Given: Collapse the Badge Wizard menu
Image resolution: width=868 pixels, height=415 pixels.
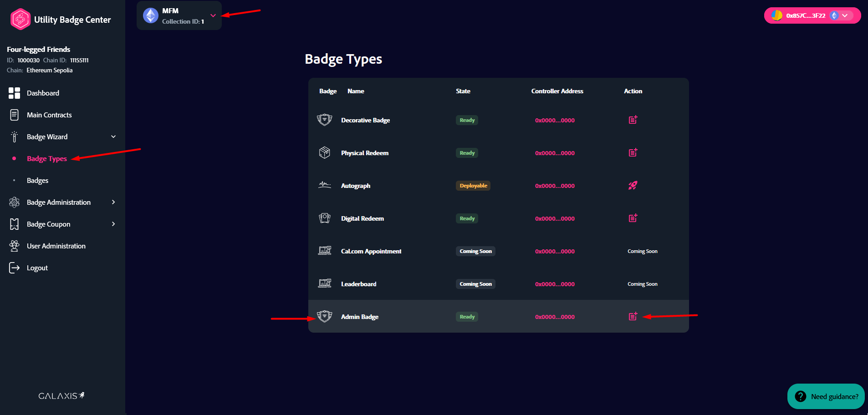Looking at the screenshot, I should click(x=113, y=137).
